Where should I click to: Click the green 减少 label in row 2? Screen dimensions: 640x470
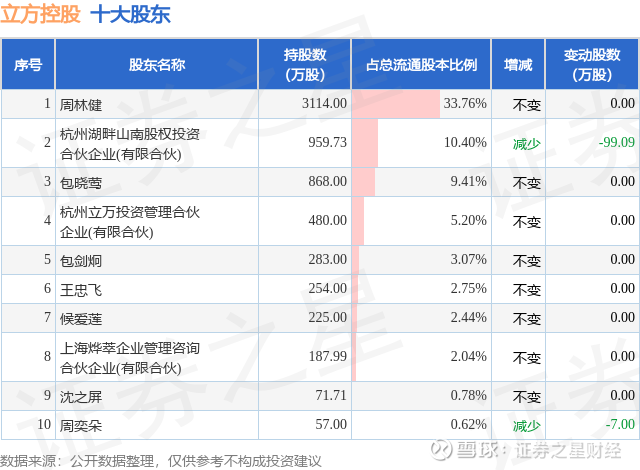(x=526, y=143)
